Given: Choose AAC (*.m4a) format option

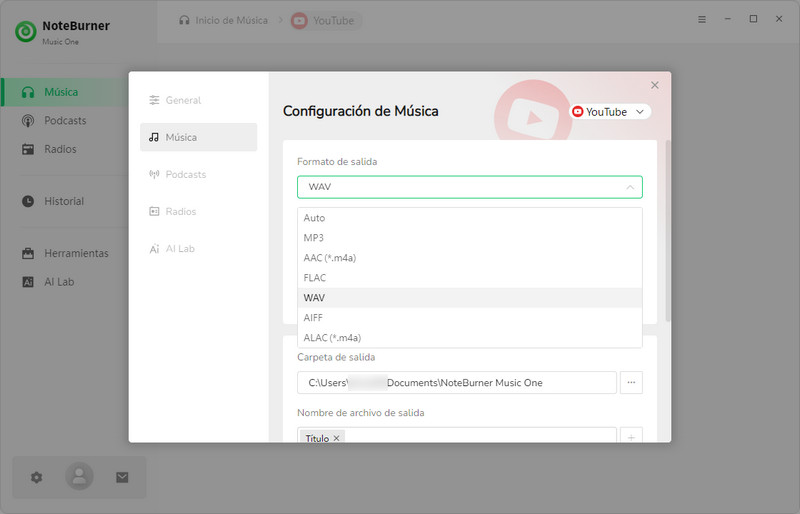Looking at the screenshot, I should pos(470,258).
